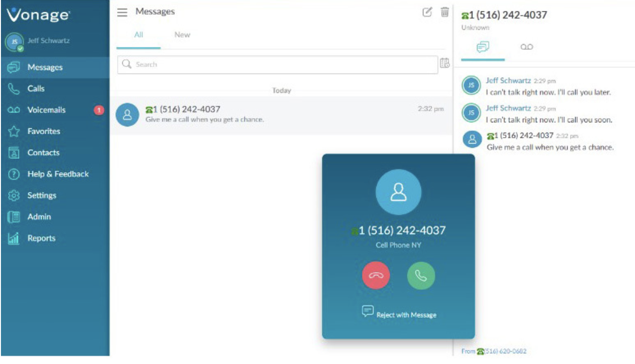Click the Search messages field

278,64
